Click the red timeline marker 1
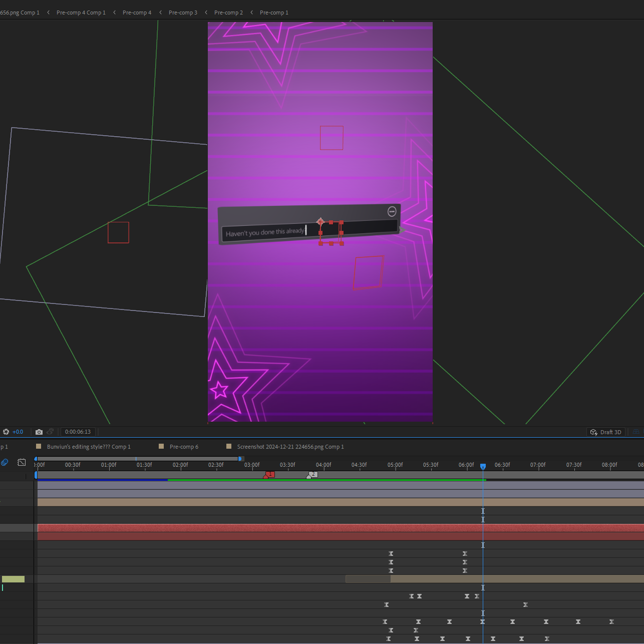 [x=269, y=474]
